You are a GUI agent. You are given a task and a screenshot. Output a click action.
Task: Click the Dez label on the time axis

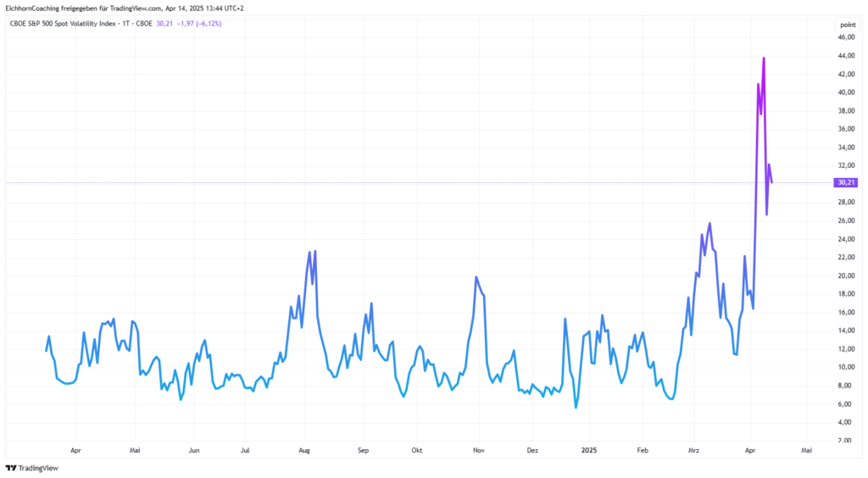532,450
